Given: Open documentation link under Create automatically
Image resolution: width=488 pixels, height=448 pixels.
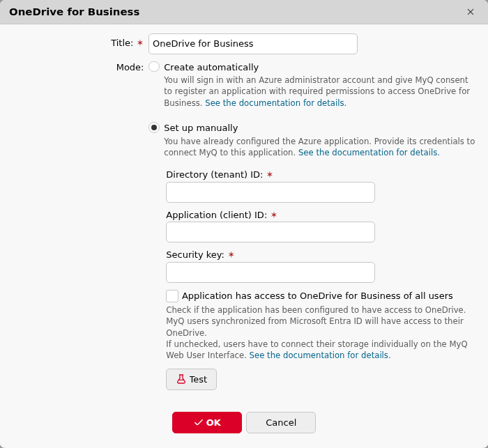Looking at the screenshot, I should (275, 103).
